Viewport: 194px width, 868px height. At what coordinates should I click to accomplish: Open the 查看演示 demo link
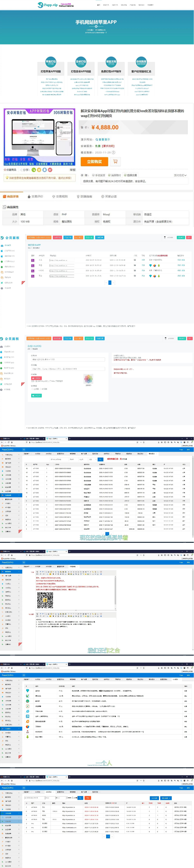(102, 139)
